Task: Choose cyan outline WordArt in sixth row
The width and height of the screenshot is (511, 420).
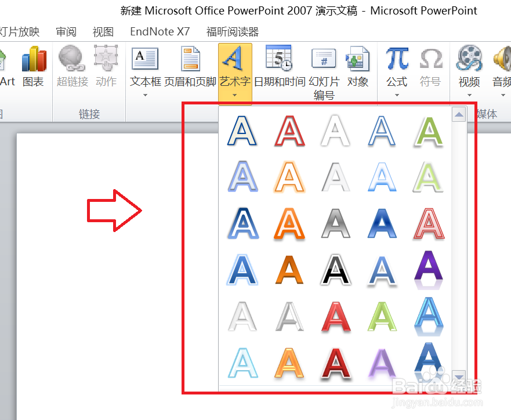Action: coord(242,363)
